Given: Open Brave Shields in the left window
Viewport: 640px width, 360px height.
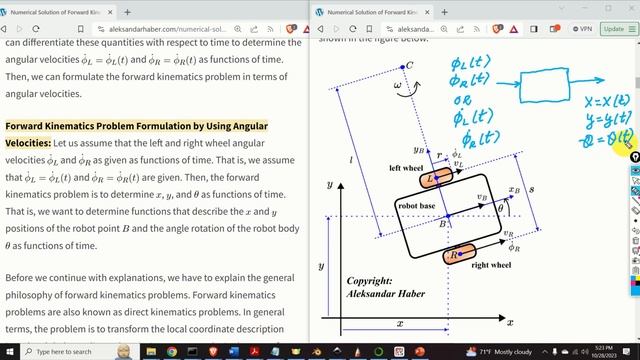Looking at the screenshot, I should click(x=291, y=29).
